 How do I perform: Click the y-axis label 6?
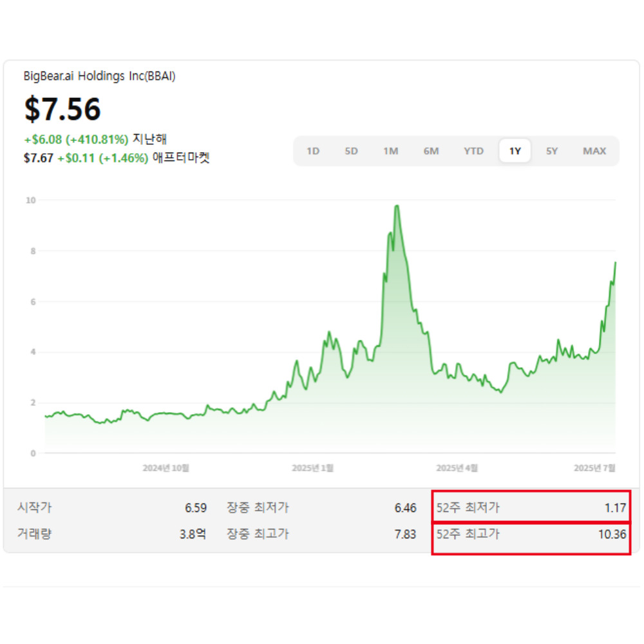33,302
